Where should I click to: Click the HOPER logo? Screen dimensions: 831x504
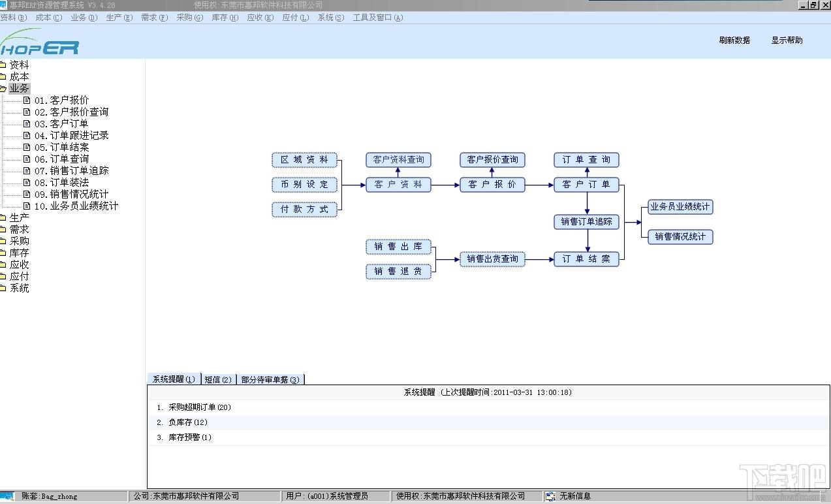click(x=39, y=43)
